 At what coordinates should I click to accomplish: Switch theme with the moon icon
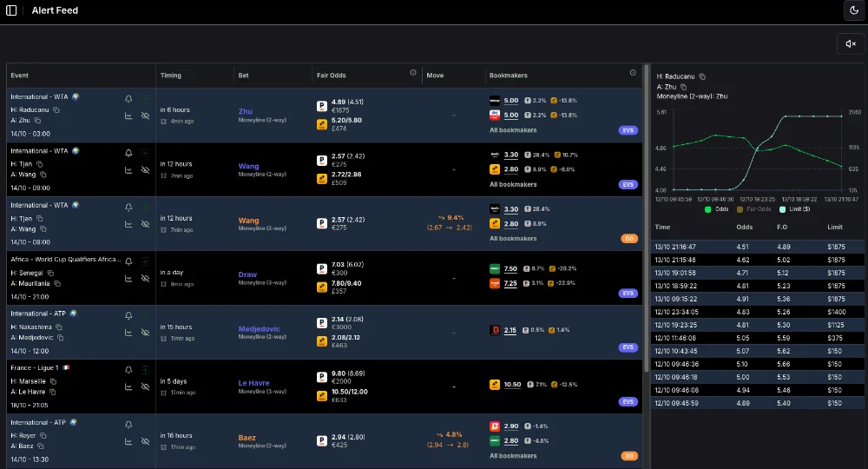click(x=853, y=10)
